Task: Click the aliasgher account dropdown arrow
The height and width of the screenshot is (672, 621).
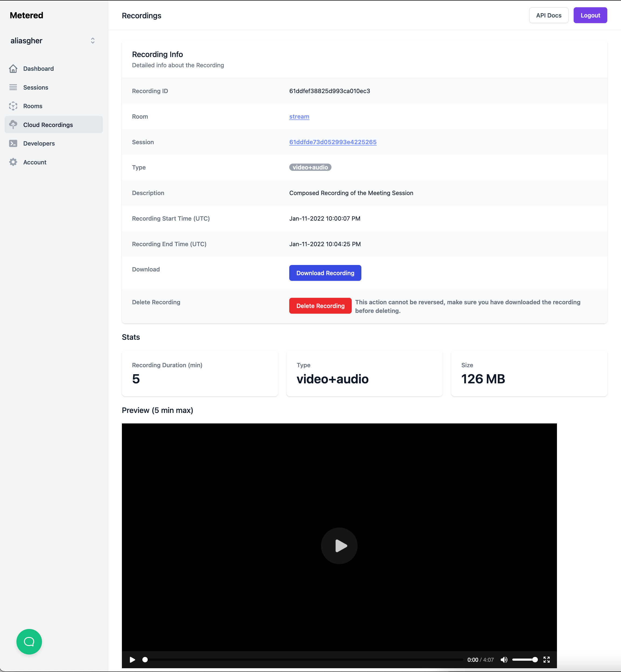Action: tap(93, 40)
